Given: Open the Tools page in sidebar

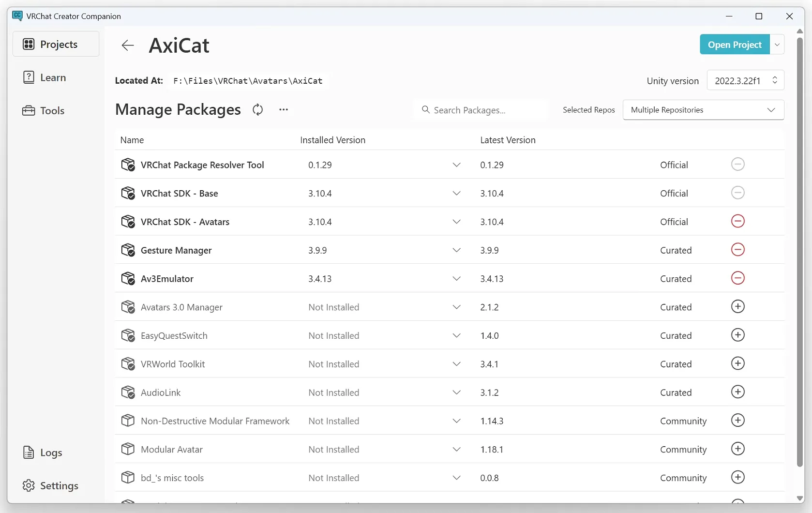Looking at the screenshot, I should 56,110.
